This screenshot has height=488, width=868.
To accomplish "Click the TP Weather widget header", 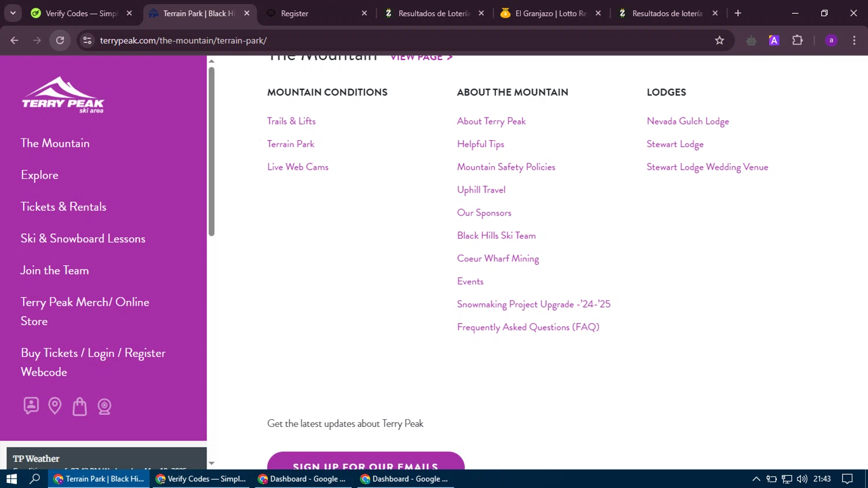I will [36, 458].
